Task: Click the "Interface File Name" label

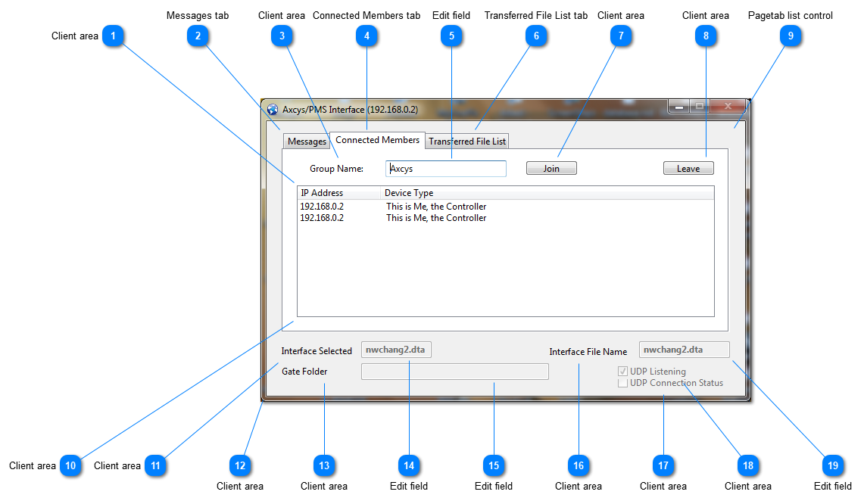Action: [x=588, y=351]
